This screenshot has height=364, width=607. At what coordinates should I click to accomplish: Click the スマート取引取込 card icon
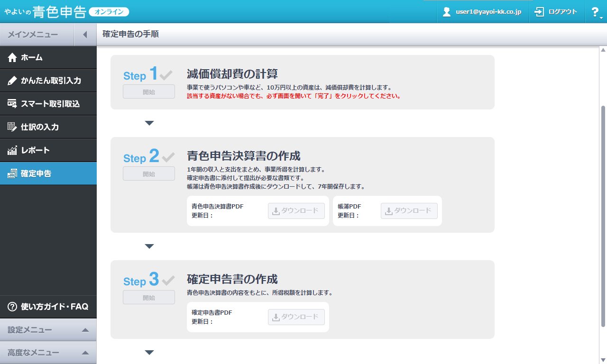[x=12, y=104]
